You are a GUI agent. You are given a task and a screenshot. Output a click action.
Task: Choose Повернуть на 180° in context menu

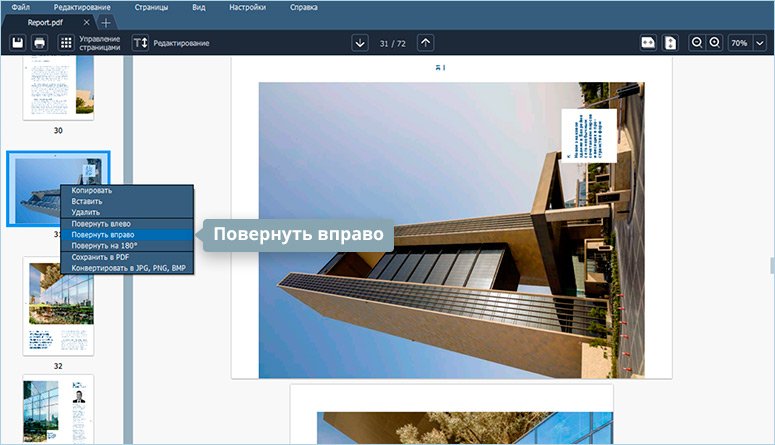pos(127,246)
